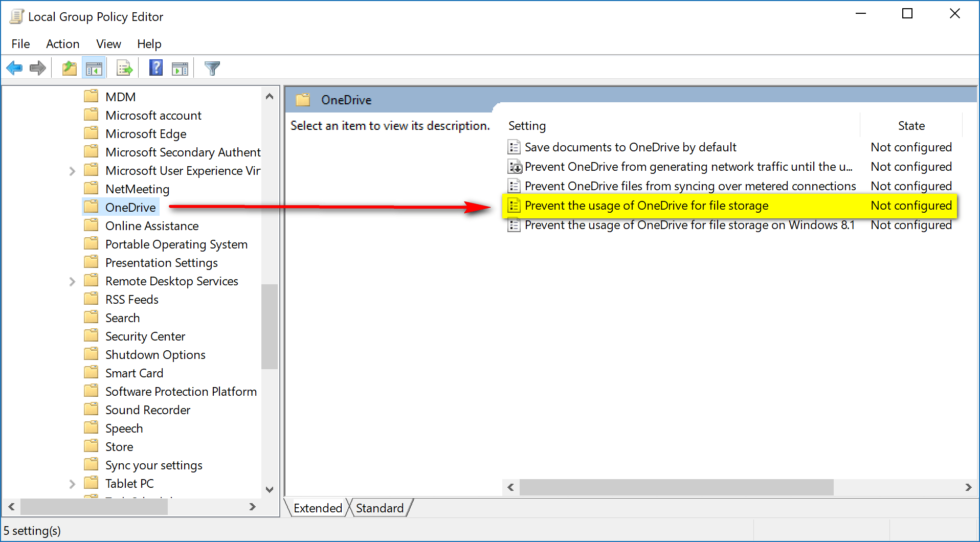This screenshot has height=542, width=980.
Task: Select the Presentation Settings tree folder
Action: (162, 263)
